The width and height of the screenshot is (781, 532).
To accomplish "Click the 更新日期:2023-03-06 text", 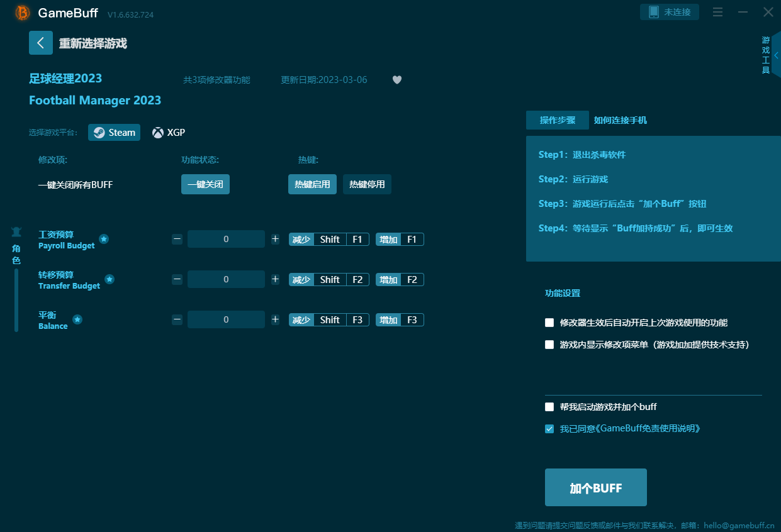I will [x=324, y=80].
